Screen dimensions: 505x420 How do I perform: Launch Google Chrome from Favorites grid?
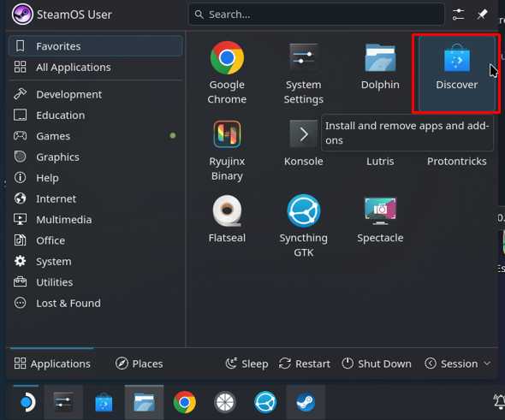[227, 73]
